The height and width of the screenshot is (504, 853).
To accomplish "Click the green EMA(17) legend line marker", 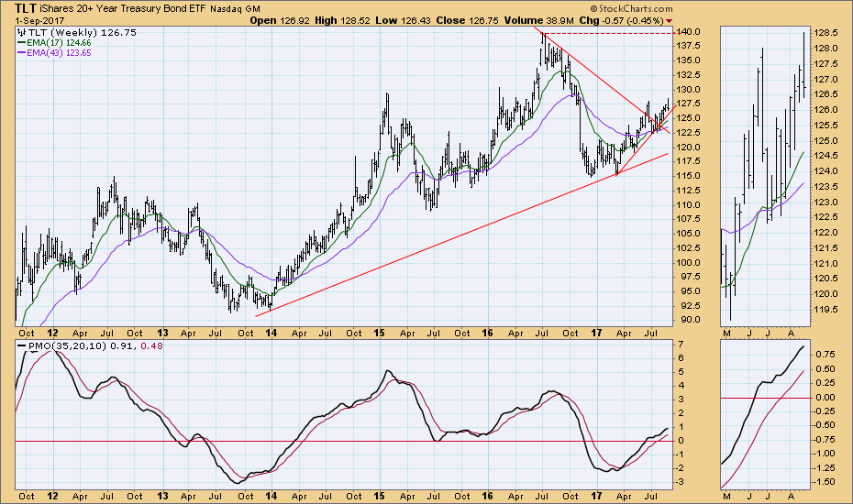I will (x=22, y=42).
